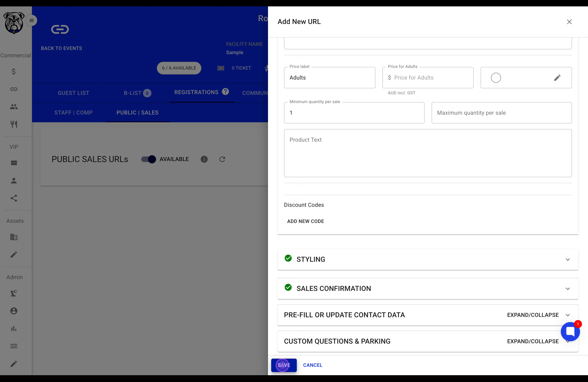Click the Minimum quantity per sale field

pyautogui.click(x=354, y=113)
